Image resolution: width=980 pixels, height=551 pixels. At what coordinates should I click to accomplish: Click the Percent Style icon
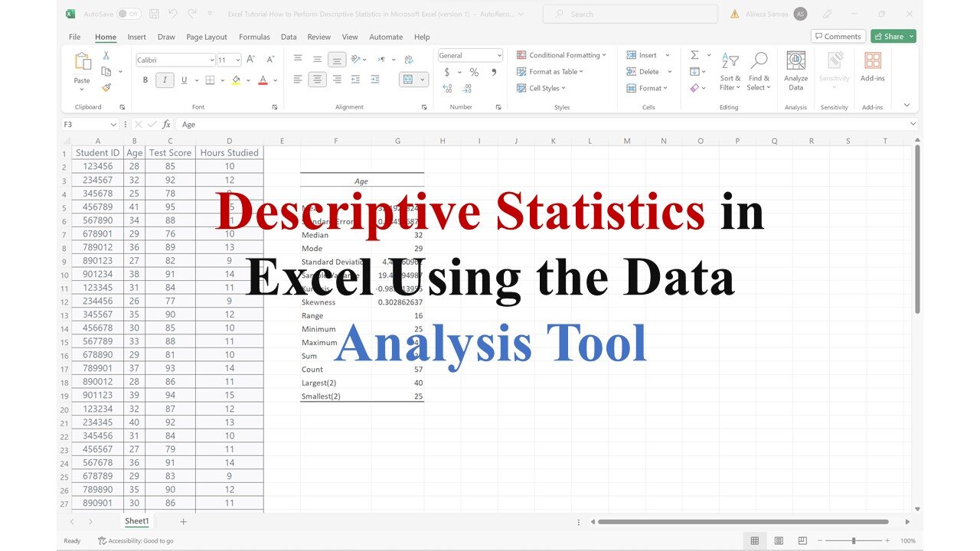tap(474, 72)
